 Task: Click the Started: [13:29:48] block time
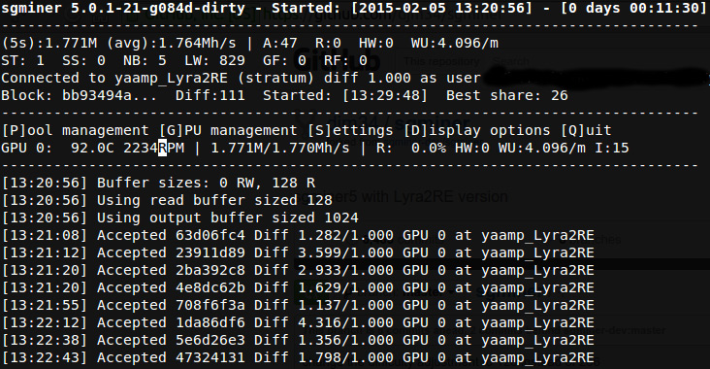coord(345,96)
